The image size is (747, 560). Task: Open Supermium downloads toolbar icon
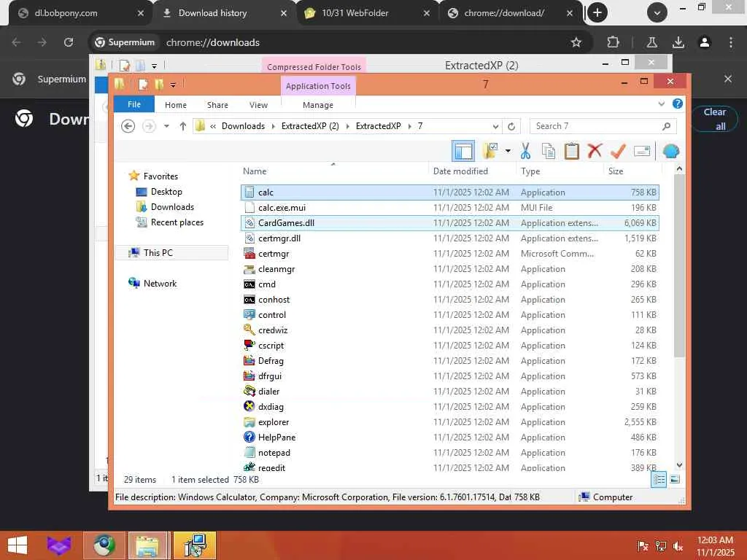click(x=678, y=42)
